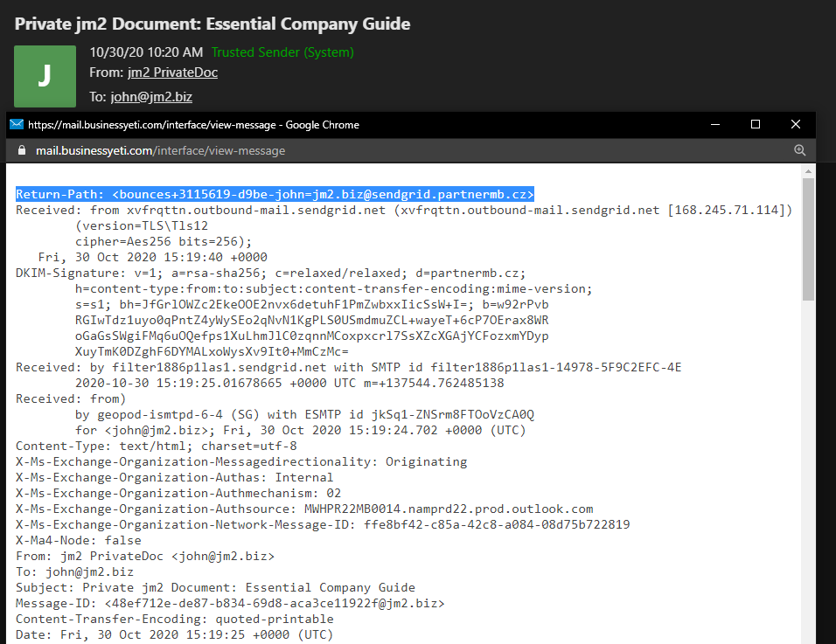Click the Message-ID header line
836x644 pixels.
click(x=230, y=603)
